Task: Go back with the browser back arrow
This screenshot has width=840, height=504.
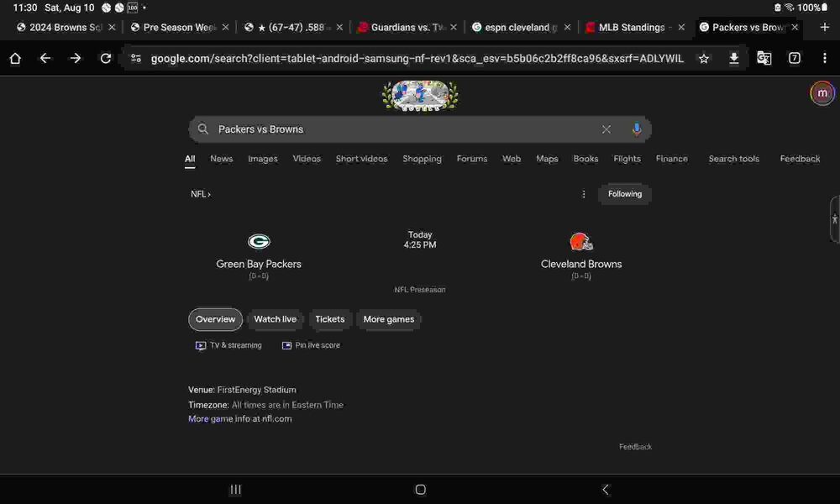Action: click(45, 59)
